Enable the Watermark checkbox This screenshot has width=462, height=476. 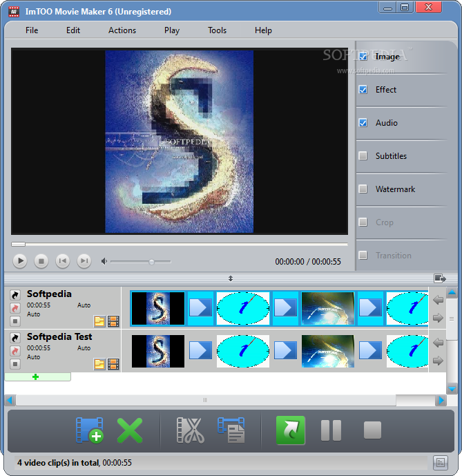point(363,189)
